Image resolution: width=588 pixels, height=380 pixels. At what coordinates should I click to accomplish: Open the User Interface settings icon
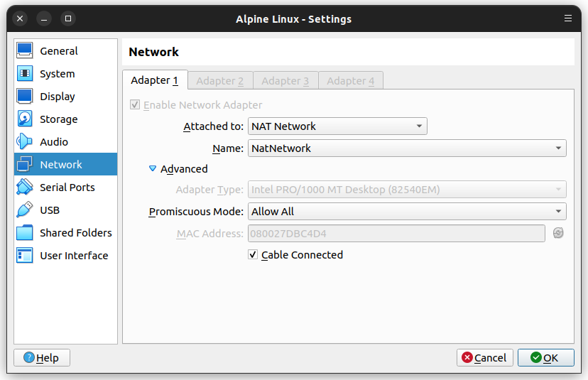click(x=25, y=256)
